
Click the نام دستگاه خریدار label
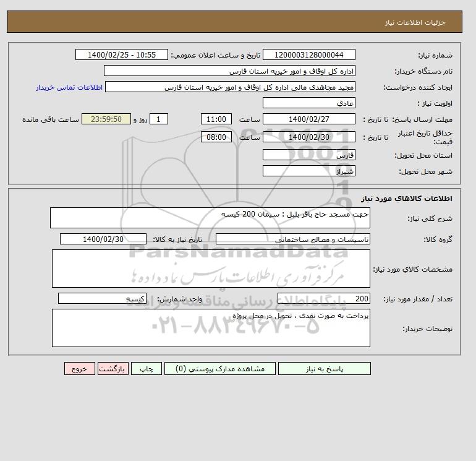(423, 71)
